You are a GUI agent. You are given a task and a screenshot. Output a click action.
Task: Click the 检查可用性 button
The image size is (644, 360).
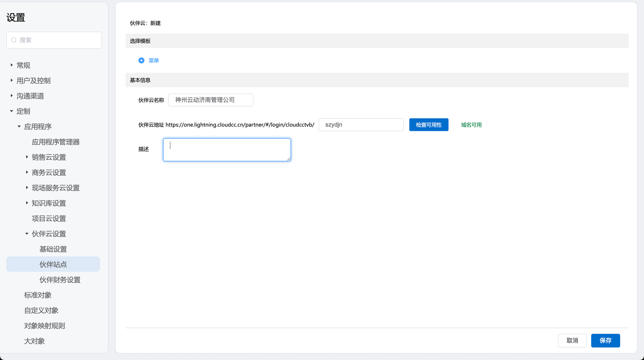click(429, 125)
